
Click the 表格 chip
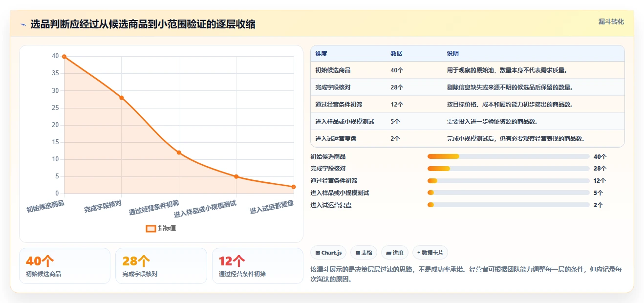[364, 253]
